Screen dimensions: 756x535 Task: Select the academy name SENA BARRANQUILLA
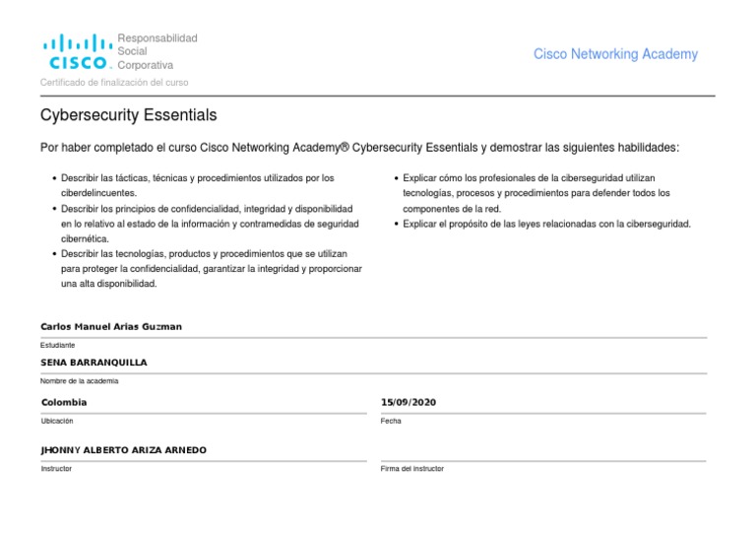point(94,363)
